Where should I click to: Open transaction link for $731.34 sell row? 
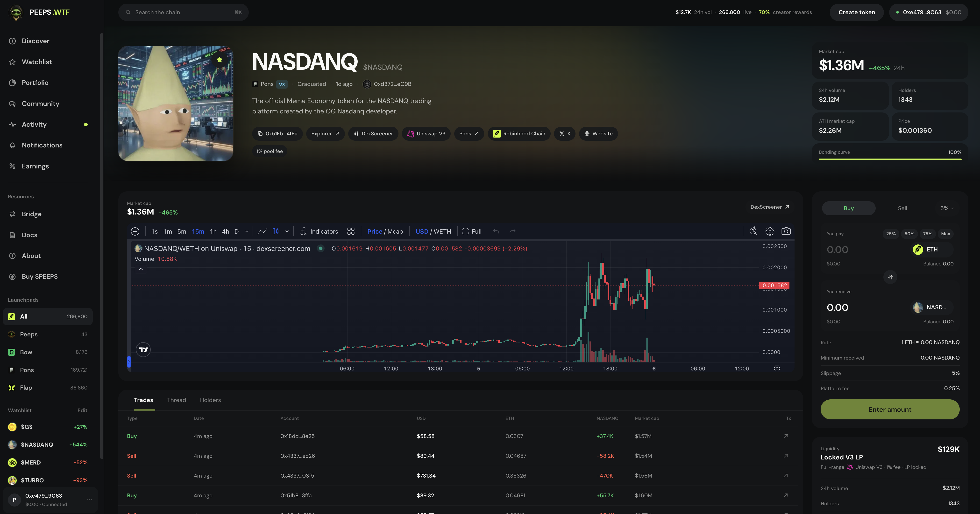(786, 476)
